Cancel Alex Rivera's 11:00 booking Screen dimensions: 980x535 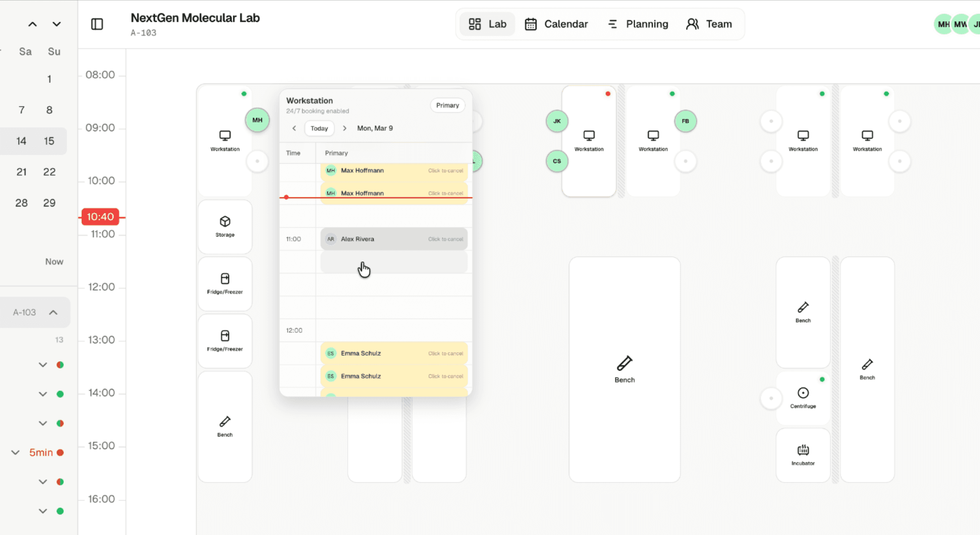click(445, 239)
